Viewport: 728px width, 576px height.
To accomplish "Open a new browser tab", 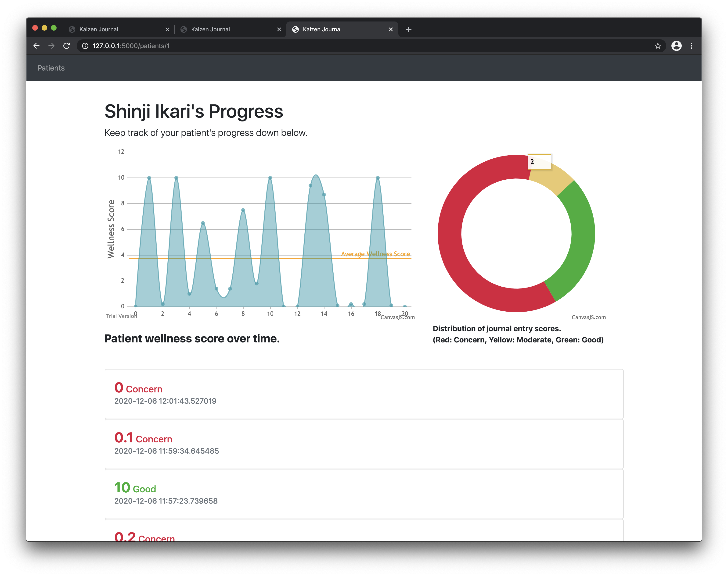I will [408, 29].
